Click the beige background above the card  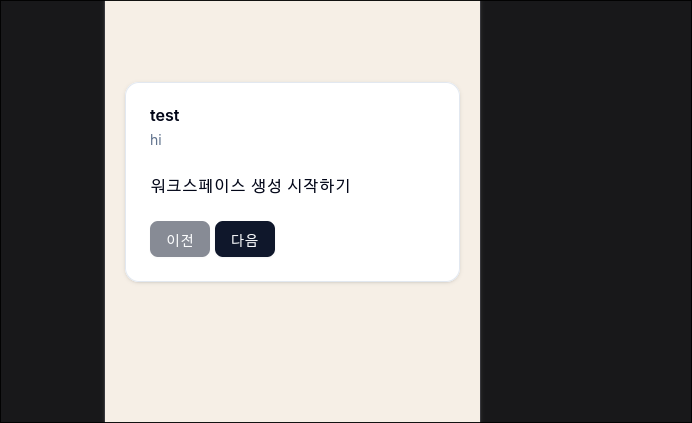[292, 40]
